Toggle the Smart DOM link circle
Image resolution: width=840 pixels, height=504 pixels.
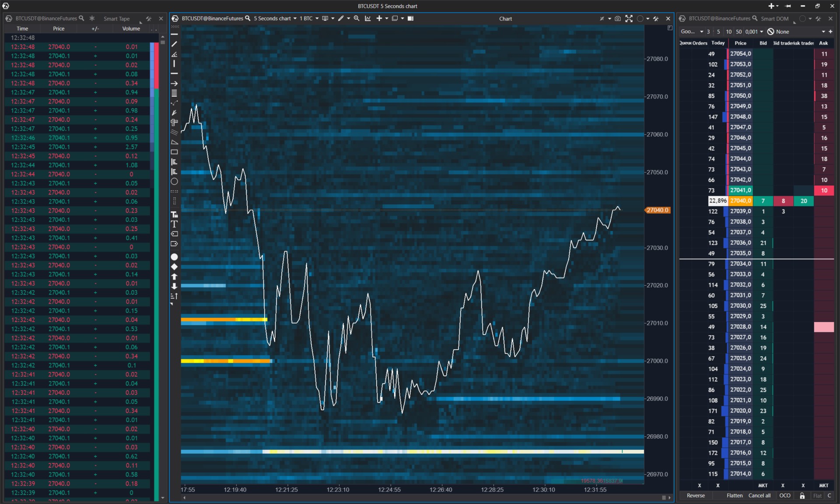click(x=802, y=18)
